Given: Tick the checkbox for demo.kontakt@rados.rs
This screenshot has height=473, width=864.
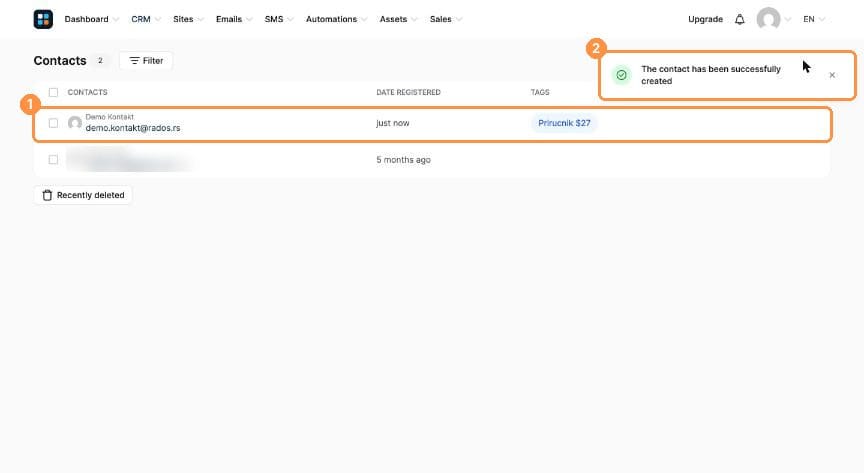Looking at the screenshot, I should click(53, 123).
